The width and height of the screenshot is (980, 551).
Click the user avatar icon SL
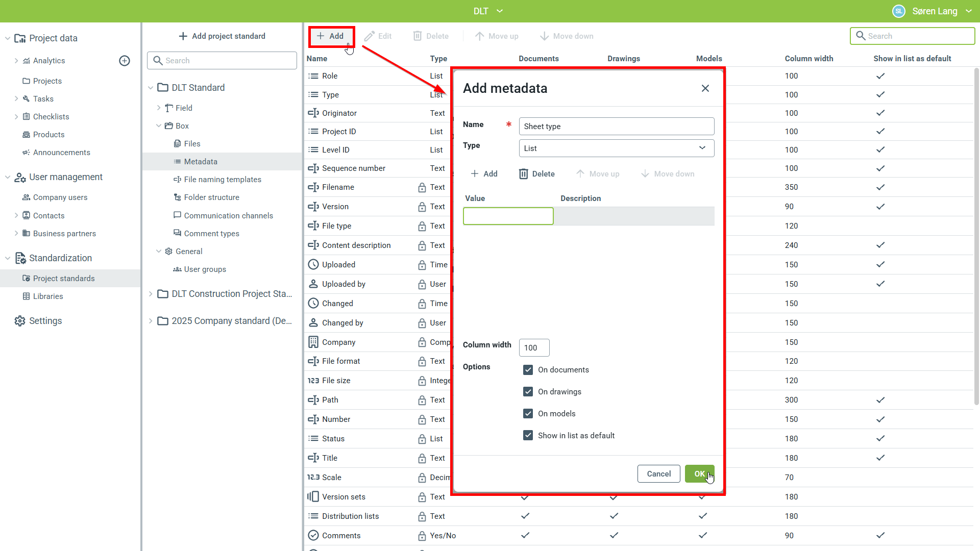click(899, 11)
